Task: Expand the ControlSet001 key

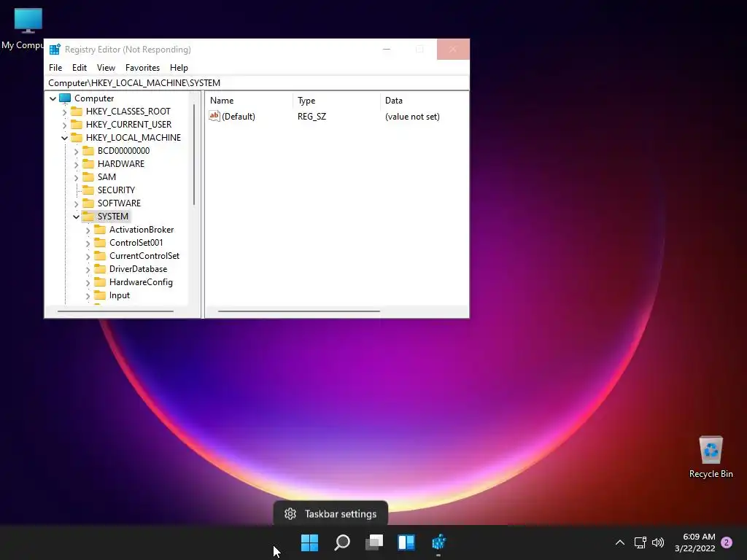Action: 88,244
